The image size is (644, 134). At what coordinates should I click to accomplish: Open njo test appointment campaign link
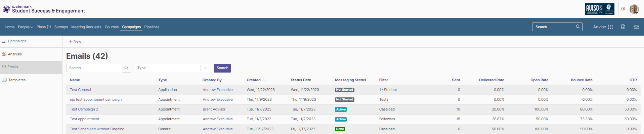coord(96,99)
